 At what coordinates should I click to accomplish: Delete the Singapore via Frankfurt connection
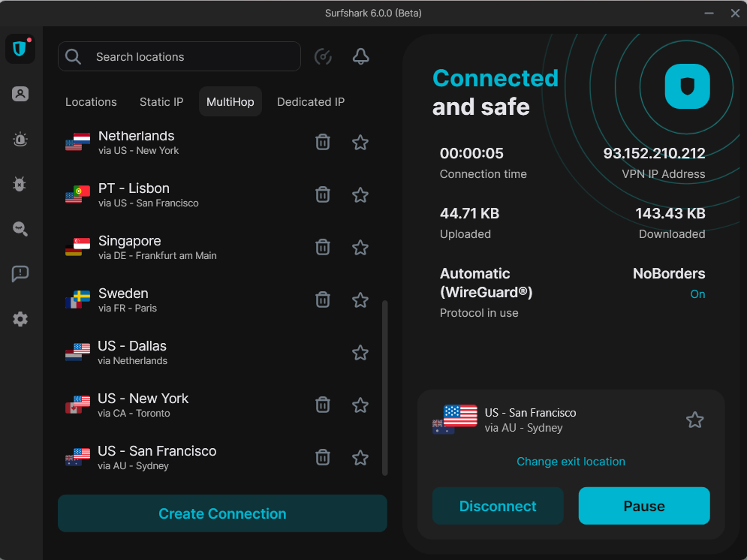[x=323, y=248]
